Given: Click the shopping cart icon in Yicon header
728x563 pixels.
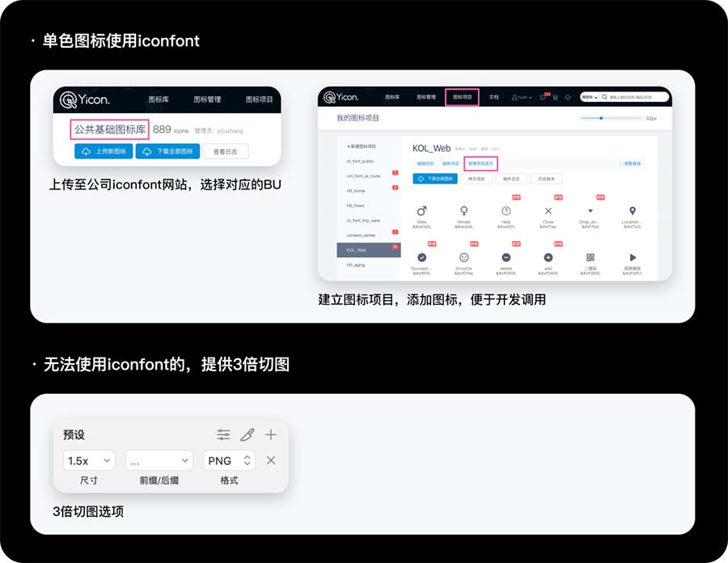Looking at the screenshot, I should click(x=555, y=97).
